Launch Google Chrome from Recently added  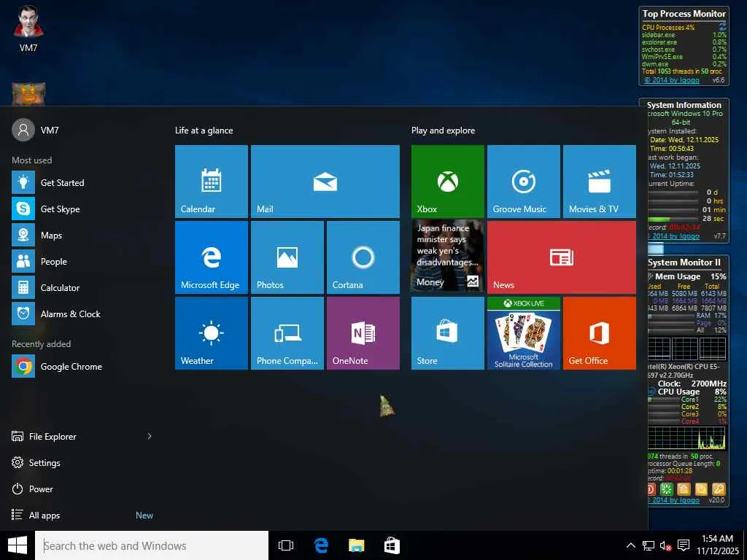(83, 366)
